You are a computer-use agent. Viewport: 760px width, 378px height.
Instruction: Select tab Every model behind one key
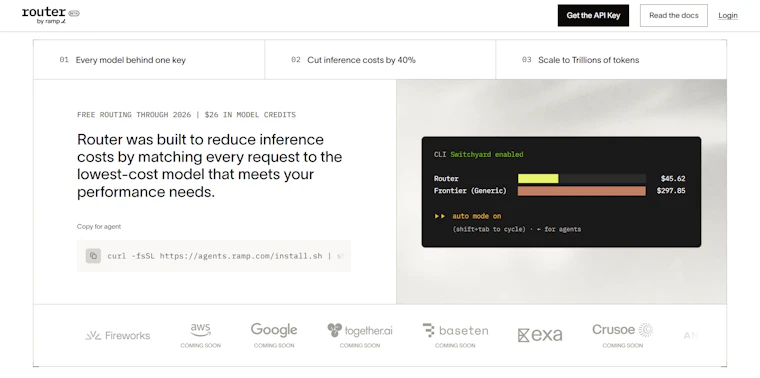point(149,60)
